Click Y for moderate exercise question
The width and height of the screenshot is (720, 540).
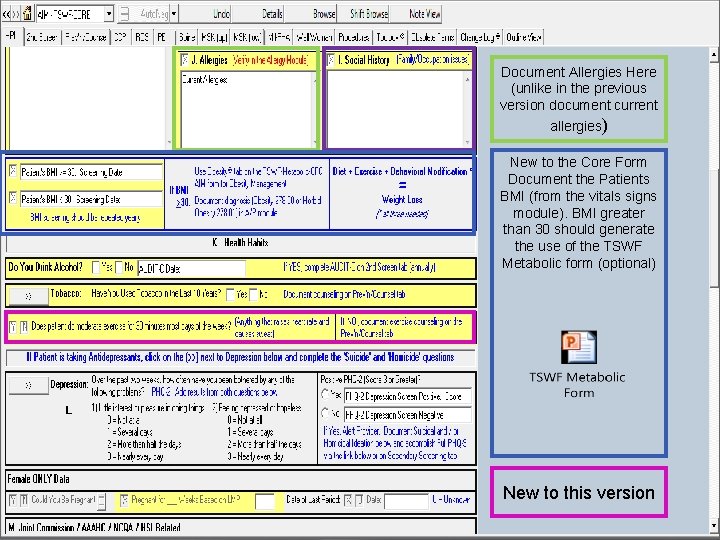click(x=13, y=326)
